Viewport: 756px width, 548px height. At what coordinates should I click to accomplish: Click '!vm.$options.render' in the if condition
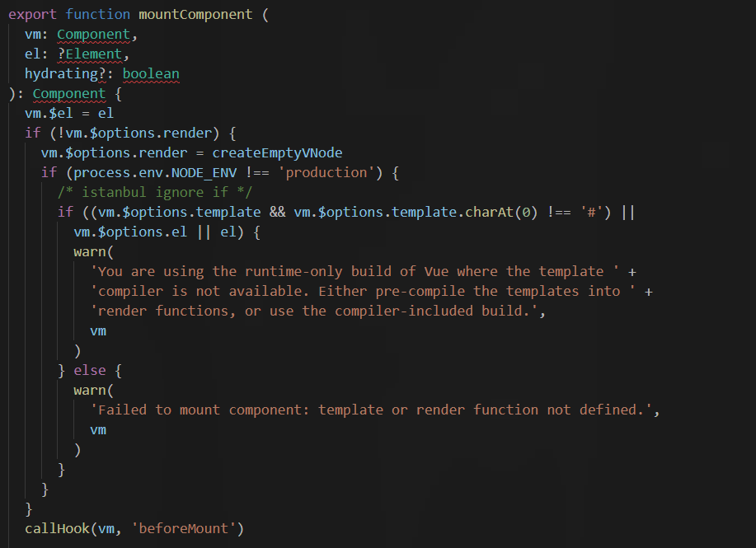tap(134, 133)
